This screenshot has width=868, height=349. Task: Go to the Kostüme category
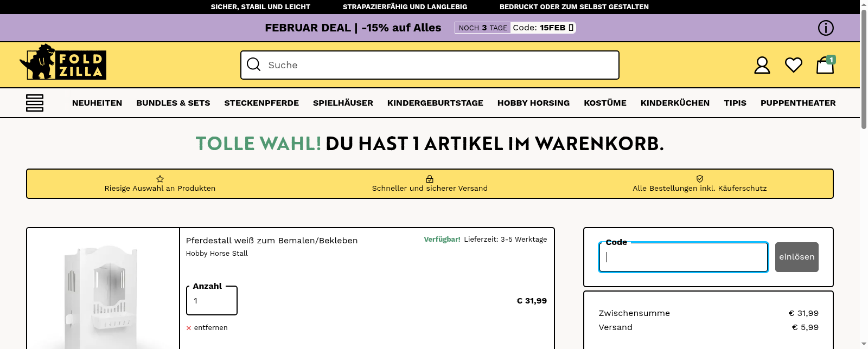[x=605, y=103]
